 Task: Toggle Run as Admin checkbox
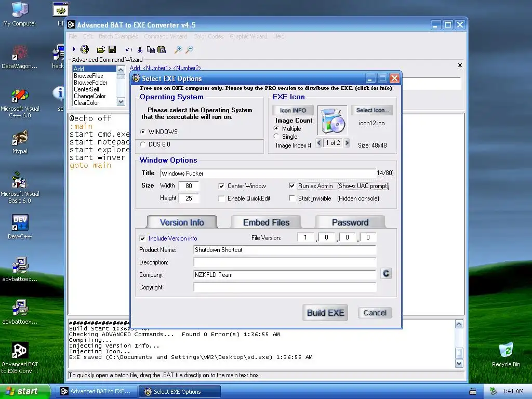292,185
